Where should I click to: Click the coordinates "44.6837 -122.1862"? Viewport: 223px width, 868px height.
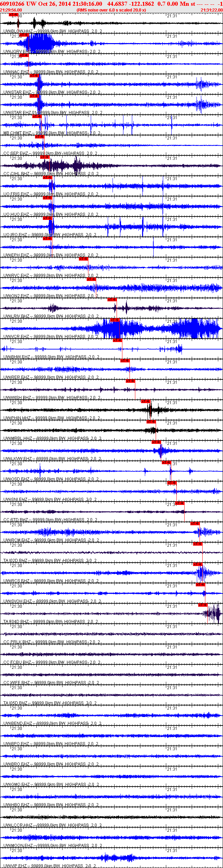click(131, 4)
